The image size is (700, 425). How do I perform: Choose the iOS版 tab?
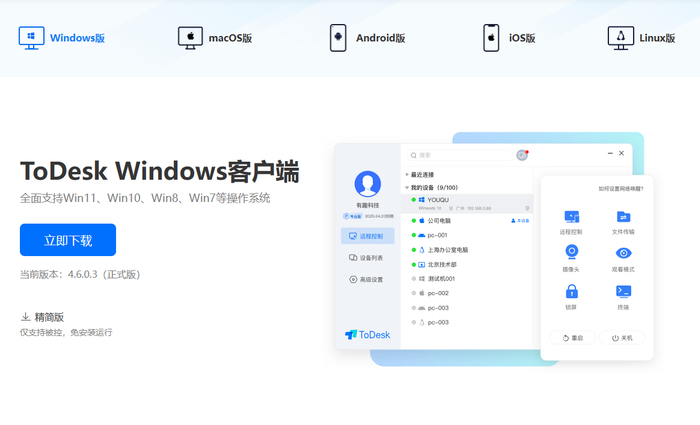[x=509, y=38]
